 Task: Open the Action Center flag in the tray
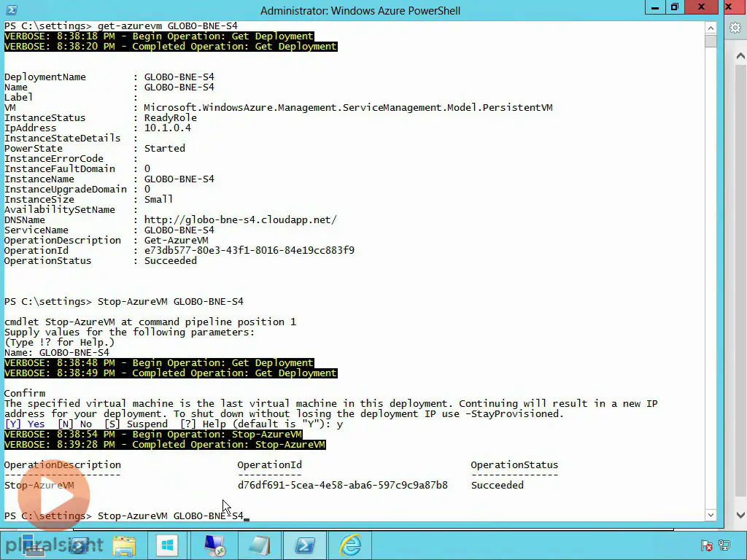click(x=706, y=545)
